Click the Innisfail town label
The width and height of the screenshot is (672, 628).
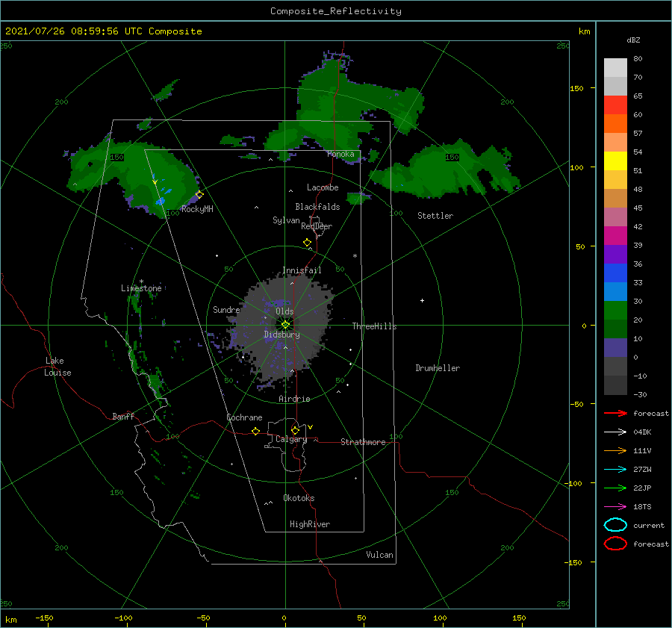302,270
